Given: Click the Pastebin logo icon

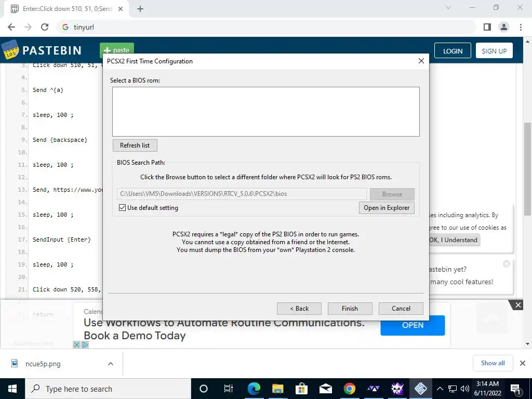Looking at the screenshot, I should (10, 50).
